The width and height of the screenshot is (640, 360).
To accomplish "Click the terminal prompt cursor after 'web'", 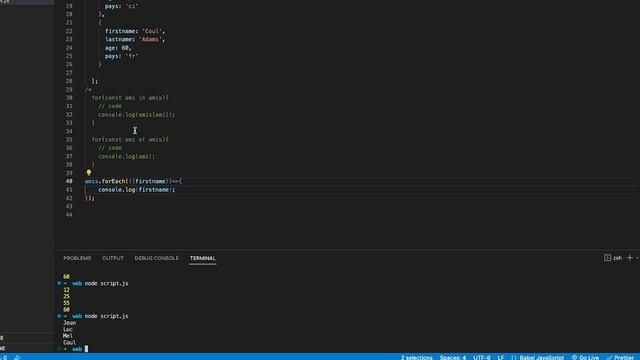I will point(86,349).
